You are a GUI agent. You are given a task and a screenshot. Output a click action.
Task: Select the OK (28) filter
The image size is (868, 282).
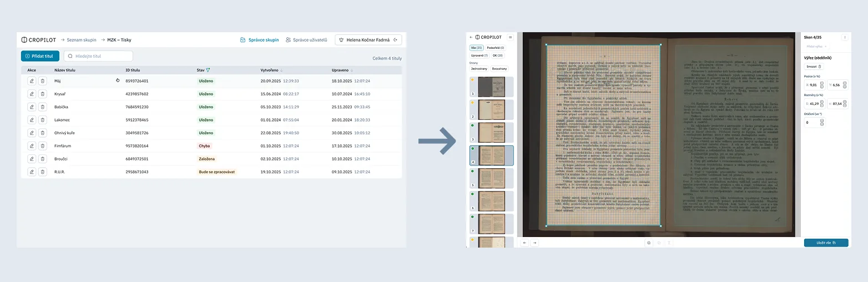click(497, 56)
